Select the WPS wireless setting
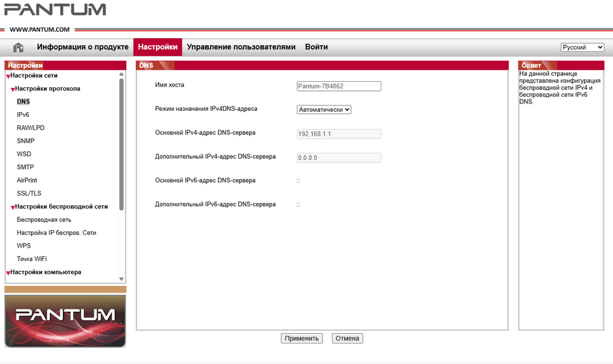 pyautogui.click(x=24, y=246)
